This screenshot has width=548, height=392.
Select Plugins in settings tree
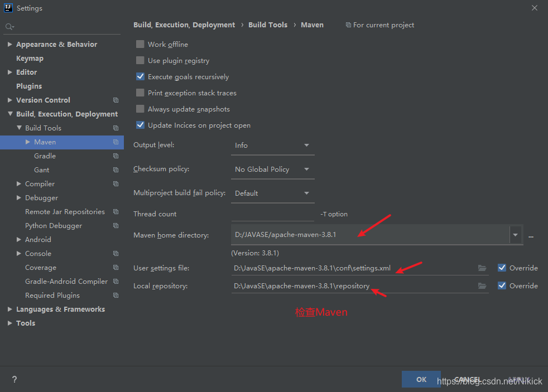(29, 86)
